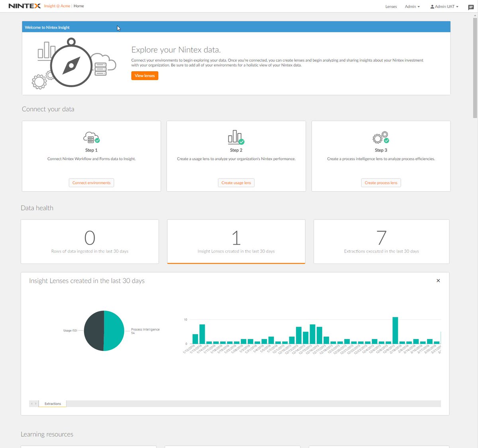
Task: Click Connect environments button
Action: [91, 183]
